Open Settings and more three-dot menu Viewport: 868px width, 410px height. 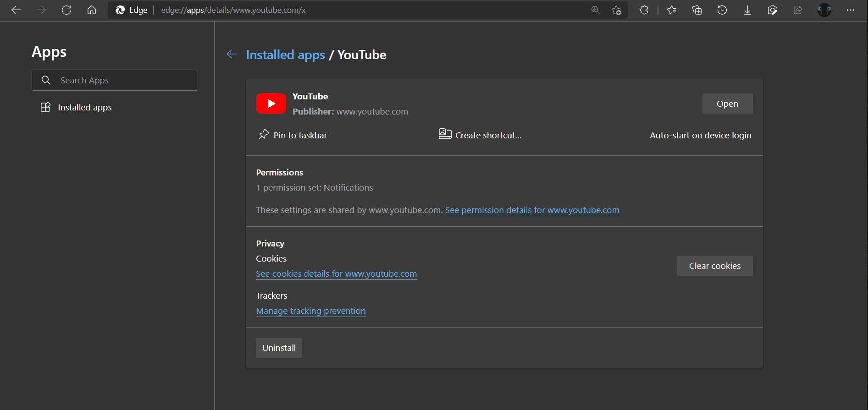pyautogui.click(x=851, y=10)
